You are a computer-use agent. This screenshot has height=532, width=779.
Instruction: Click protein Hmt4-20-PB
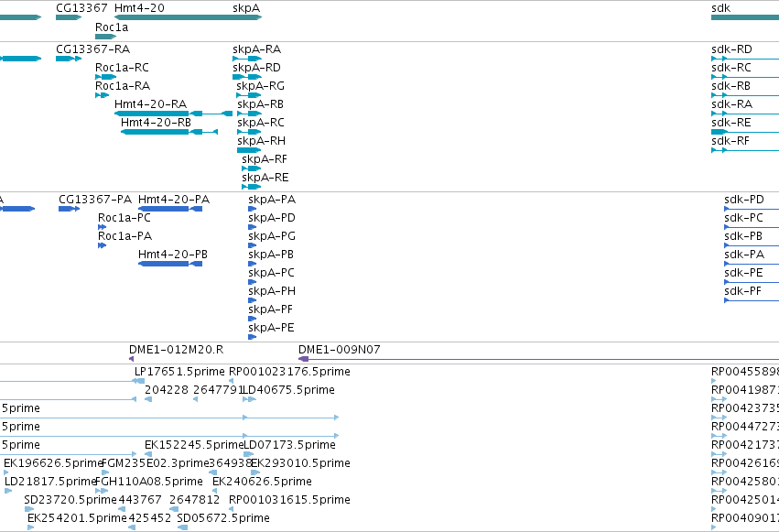173,255
